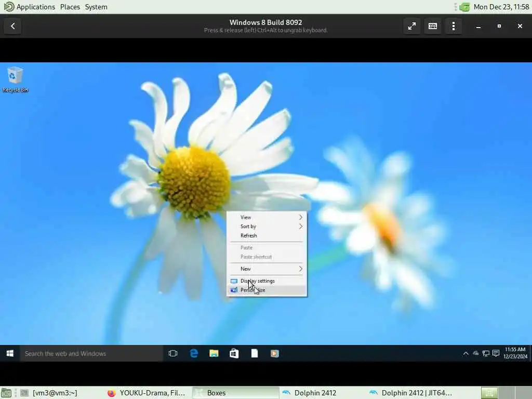Maximize the Boxes window
532x399 pixels.
pos(499,26)
